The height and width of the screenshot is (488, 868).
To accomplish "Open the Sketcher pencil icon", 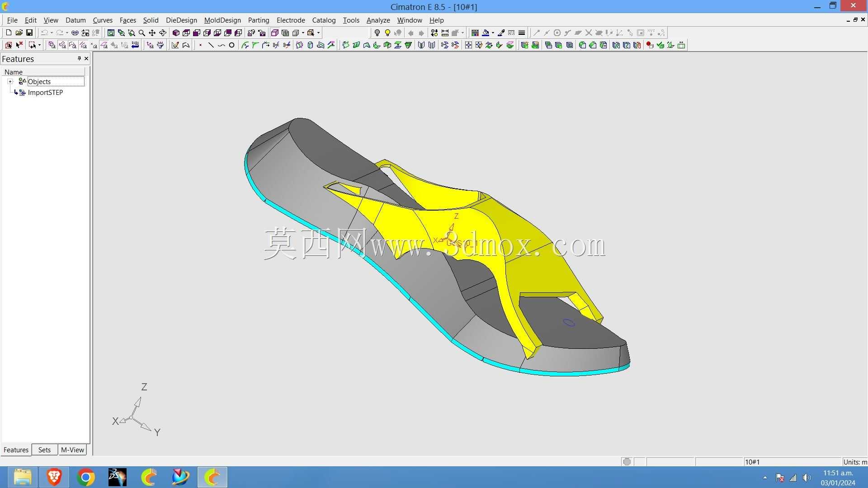I will [x=175, y=45].
